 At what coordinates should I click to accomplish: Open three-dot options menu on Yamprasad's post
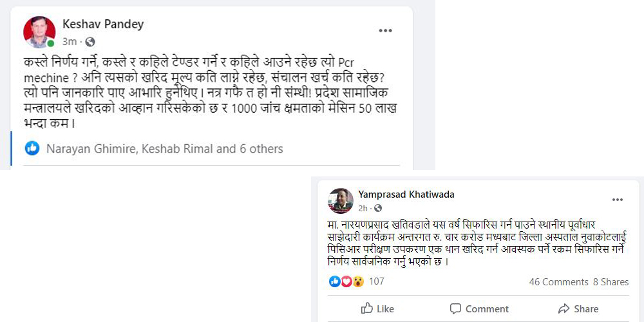617,200
